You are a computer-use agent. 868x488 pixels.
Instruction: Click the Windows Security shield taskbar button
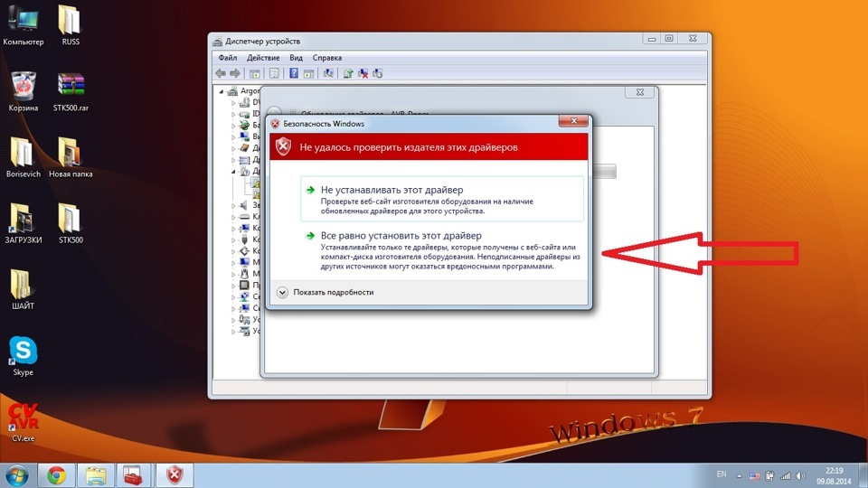point(175,475)
